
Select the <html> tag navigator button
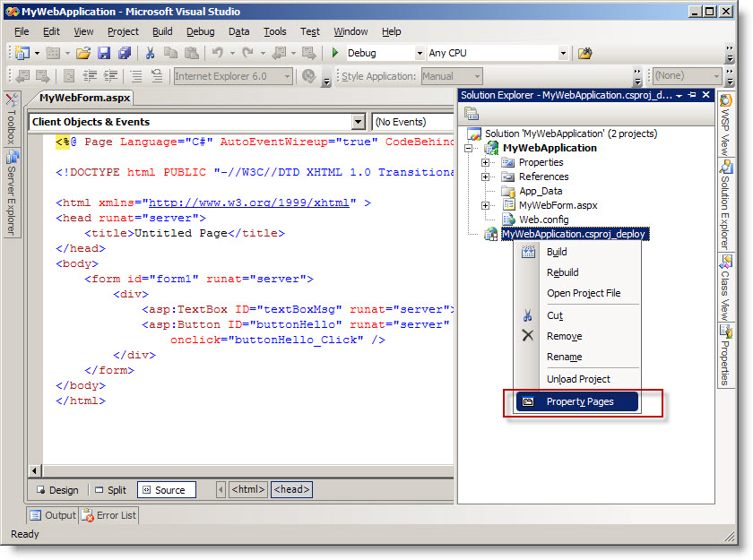pyautogui.click(x=247, y=490)
